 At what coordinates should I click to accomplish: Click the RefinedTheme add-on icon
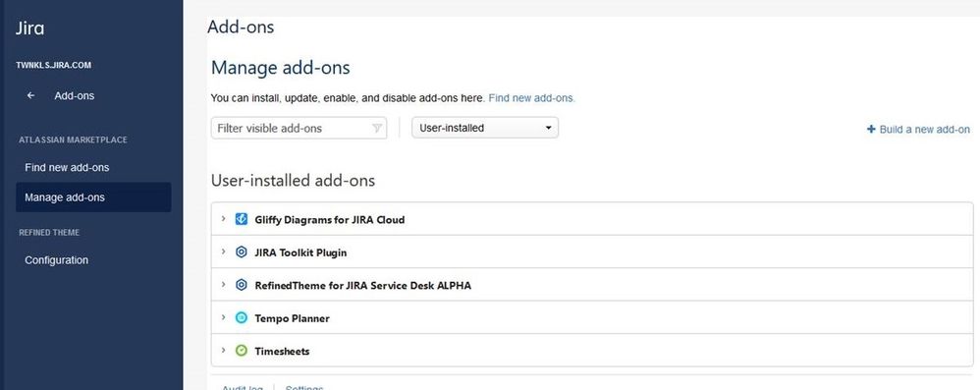click(242, 285)
